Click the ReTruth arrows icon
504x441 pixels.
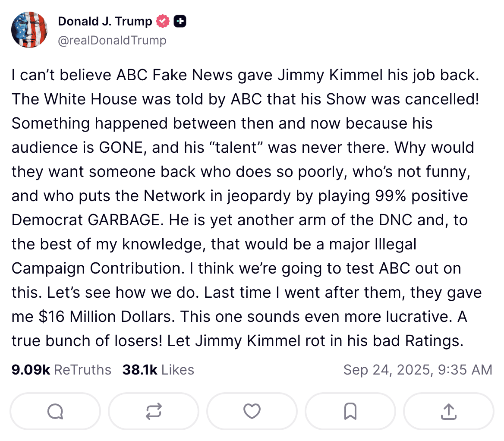tap(154, 411)
